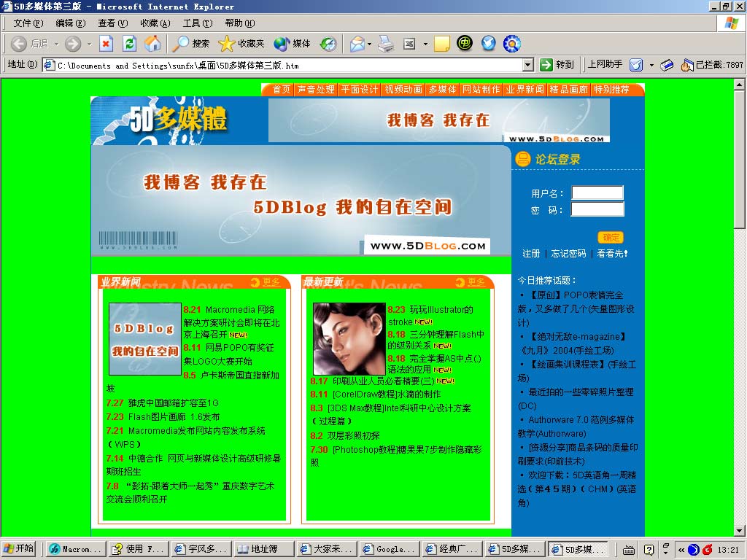Screen dimensions: 747x560
Task: Click the 注册 register link
Action: click(x=531, y=253)
